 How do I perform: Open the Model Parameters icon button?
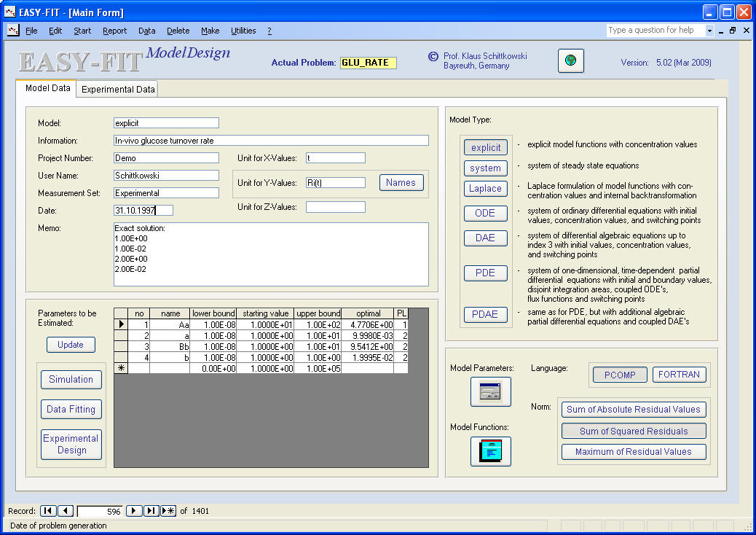(x=490, y=392)
